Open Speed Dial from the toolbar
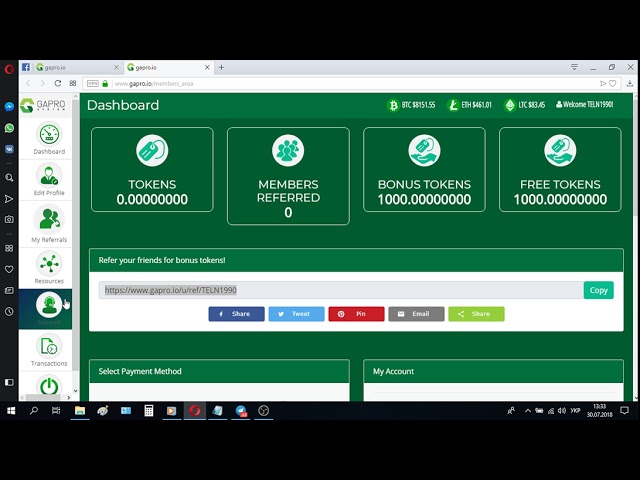The width and height of the screenshot is (640, 480). click(x=73, y=83)
